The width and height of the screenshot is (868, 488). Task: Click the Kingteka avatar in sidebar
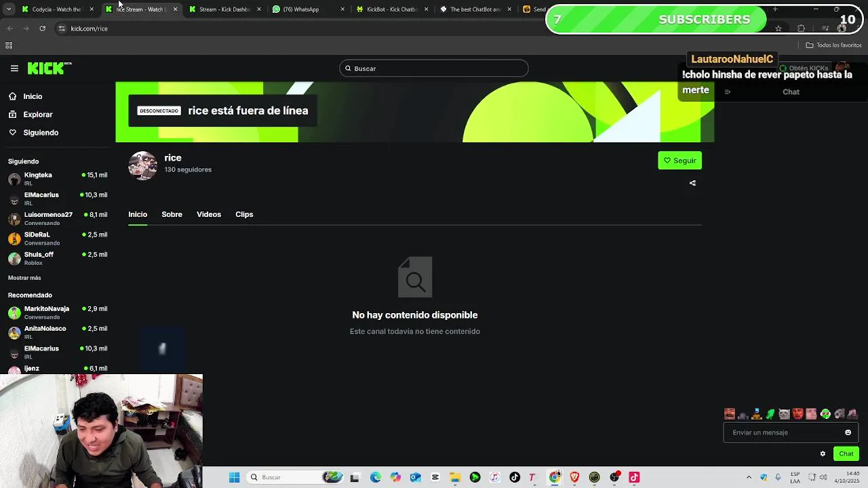(x=14, y=179)
